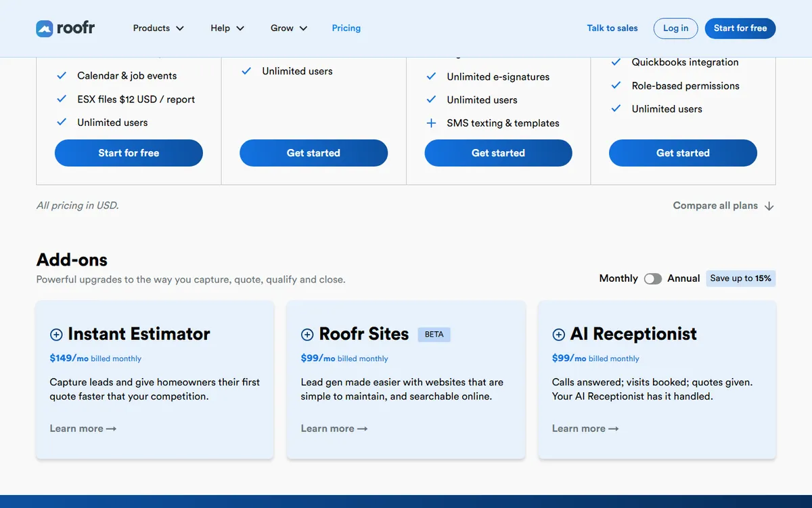Screen dimensions: 812x508
Task: Click the roofr logo
Action: (65, 28)
